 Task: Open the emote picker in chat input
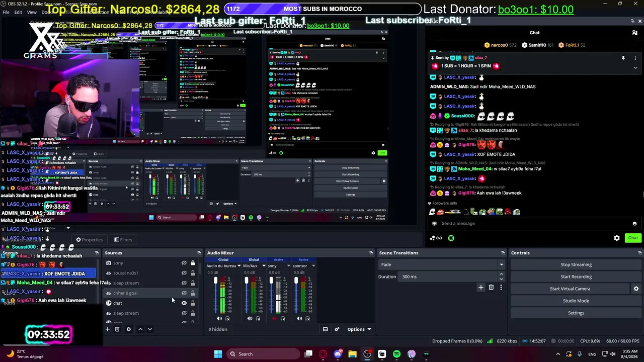click(x=634, y=224)
